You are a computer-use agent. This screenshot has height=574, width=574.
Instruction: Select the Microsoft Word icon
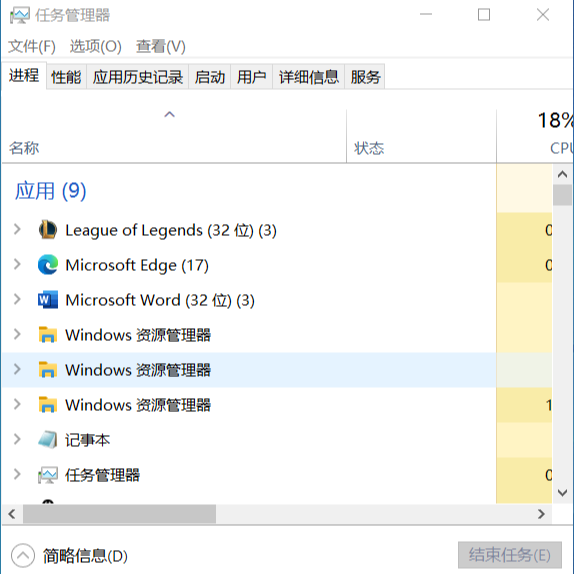(x=48, y=300)
